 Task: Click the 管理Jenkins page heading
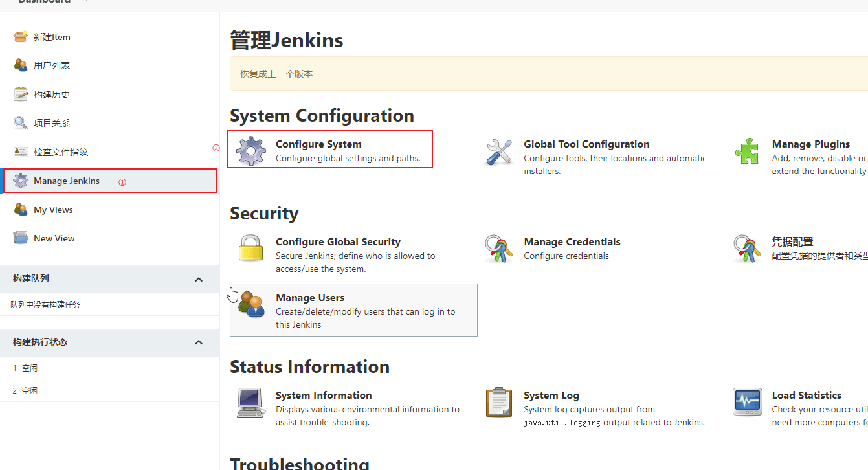pos(287,41)
